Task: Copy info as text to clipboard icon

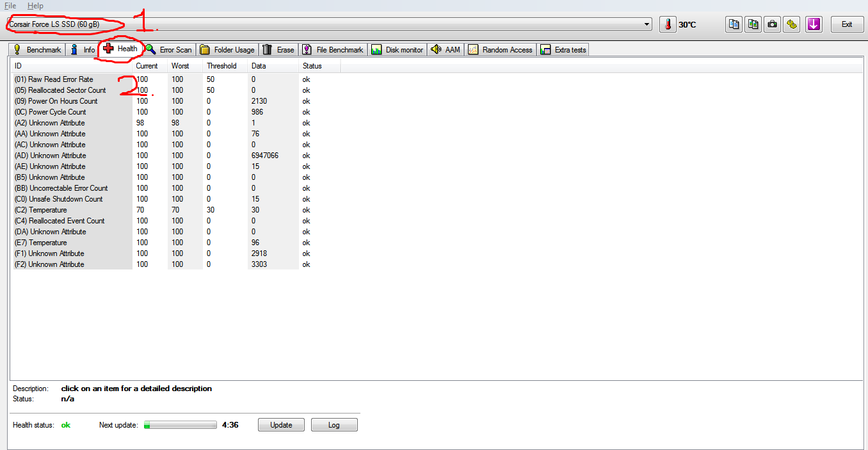Action: pyautogui.click(x=734, y=24)
